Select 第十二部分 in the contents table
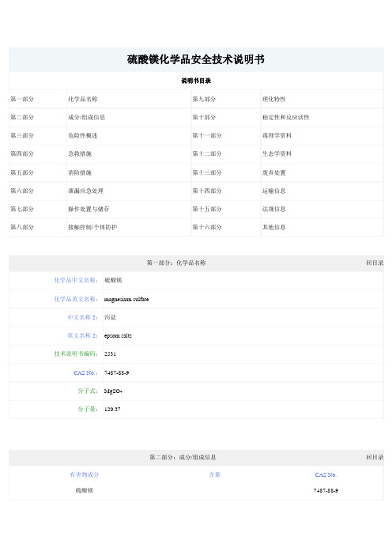This screenshot has width=392, height=555. [207, 153]
